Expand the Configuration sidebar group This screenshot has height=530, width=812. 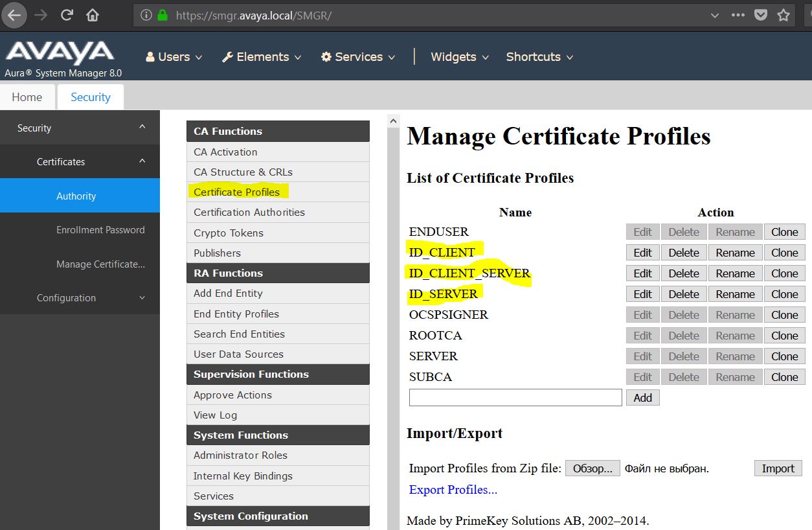tap(80, 298)
